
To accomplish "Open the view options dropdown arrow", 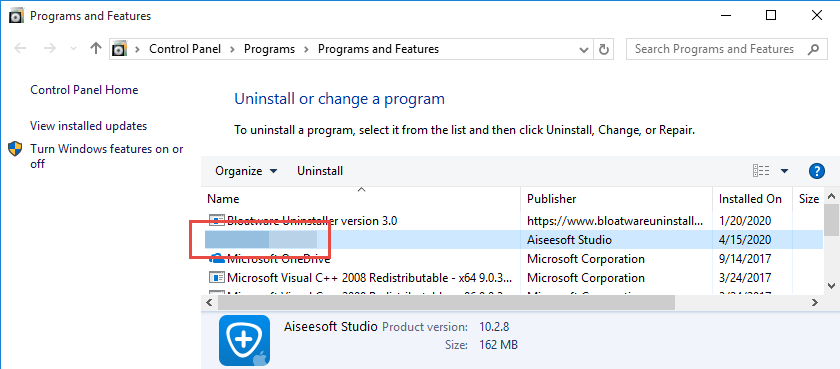I will click(784, 171).
